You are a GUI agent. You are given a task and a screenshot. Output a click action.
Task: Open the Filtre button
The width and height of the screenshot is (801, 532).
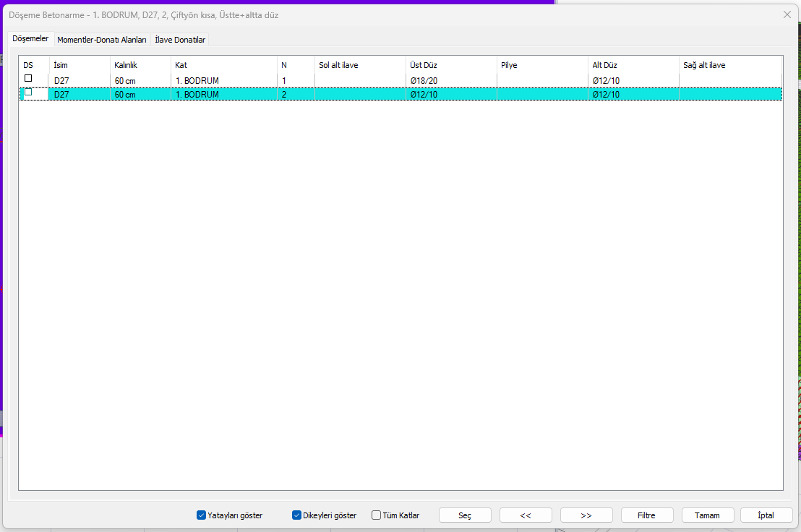[646, 515]
